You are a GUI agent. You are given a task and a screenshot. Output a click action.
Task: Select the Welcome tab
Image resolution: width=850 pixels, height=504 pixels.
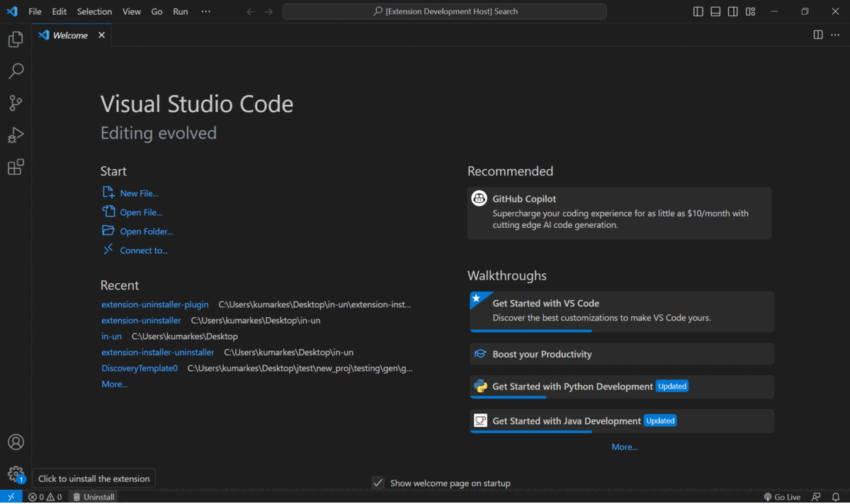click(x=72, y=35)
